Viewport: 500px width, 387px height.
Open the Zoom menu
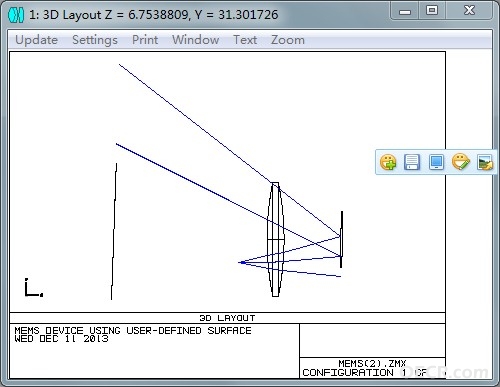288,40
